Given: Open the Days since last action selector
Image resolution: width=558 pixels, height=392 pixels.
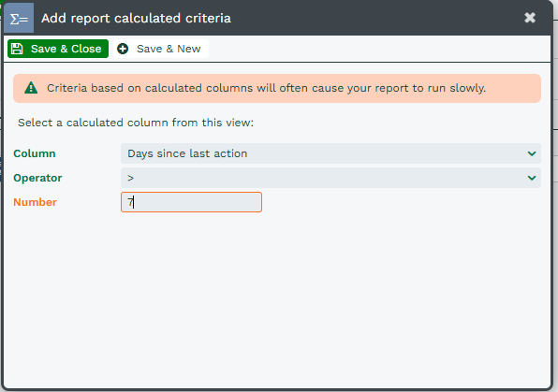Looking at the screenshot, I should pos(330,153).
